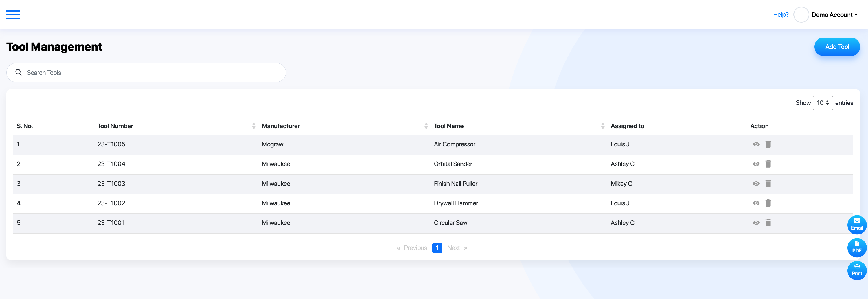Click the Drywall Hammer tool name

[x=456, y=203]
